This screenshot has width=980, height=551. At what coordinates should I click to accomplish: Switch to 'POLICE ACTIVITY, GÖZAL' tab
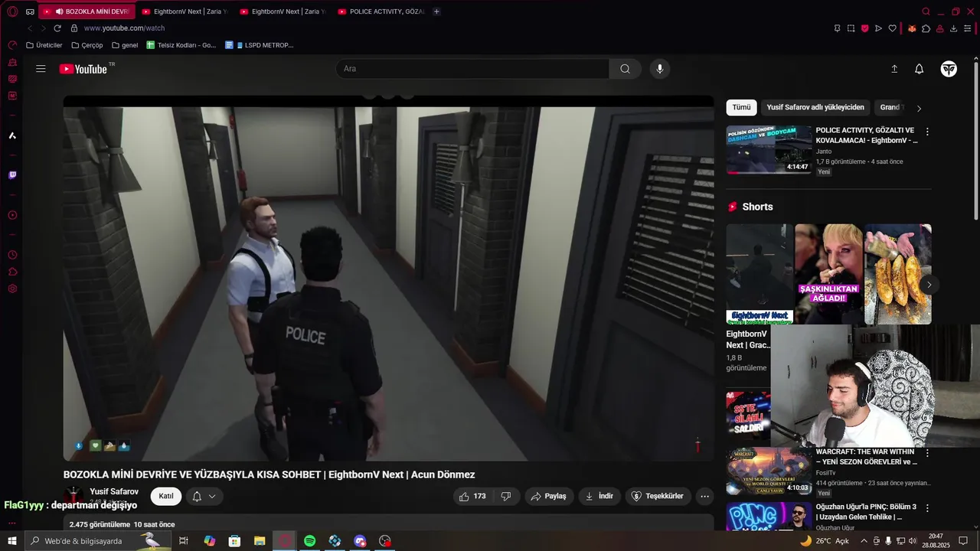(x=381, y=11)
